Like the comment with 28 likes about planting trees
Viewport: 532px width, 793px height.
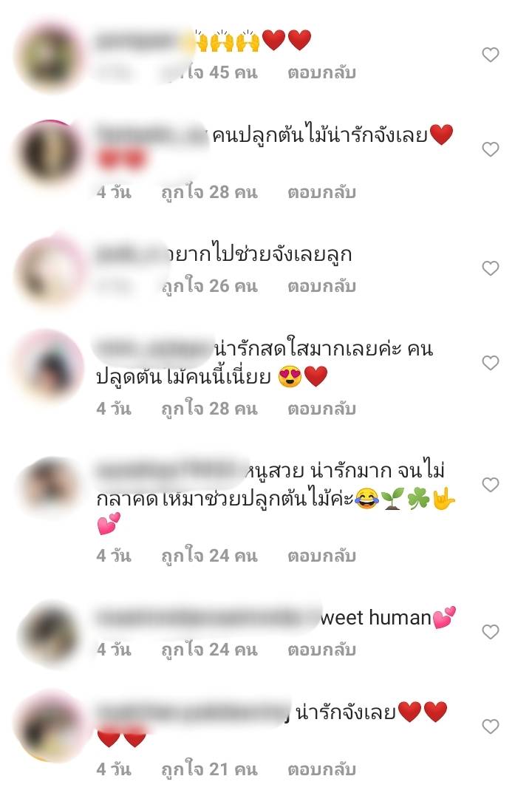tap(490, 149)
